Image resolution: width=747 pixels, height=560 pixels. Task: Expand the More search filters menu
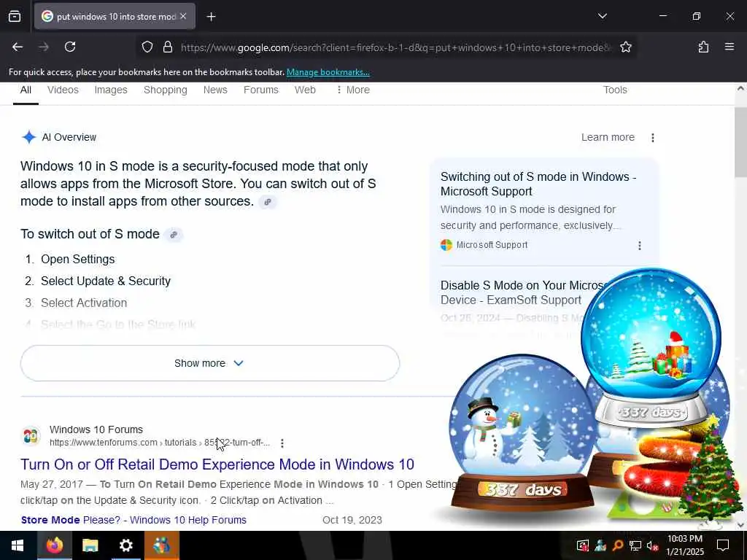353,90
